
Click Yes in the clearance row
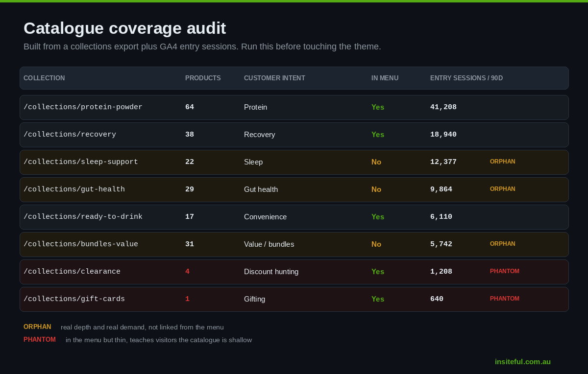point(378,272)
